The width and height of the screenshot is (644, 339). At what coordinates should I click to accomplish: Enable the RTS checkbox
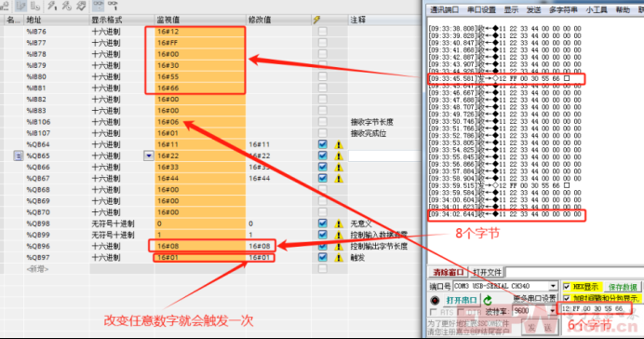(433, 312)
